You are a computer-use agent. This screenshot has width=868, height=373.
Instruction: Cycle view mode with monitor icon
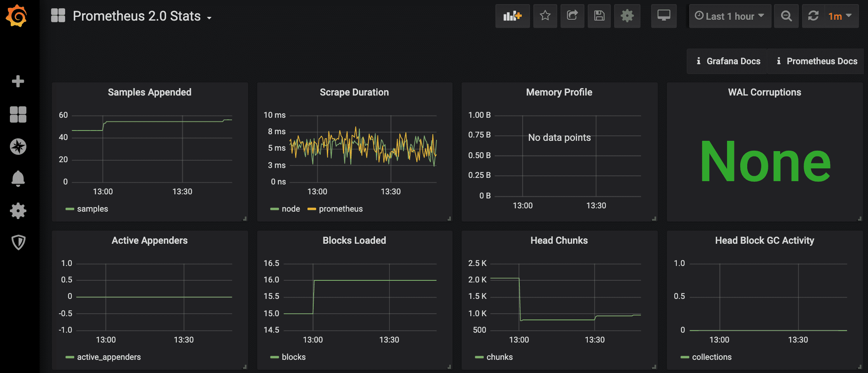click(664, 16)
